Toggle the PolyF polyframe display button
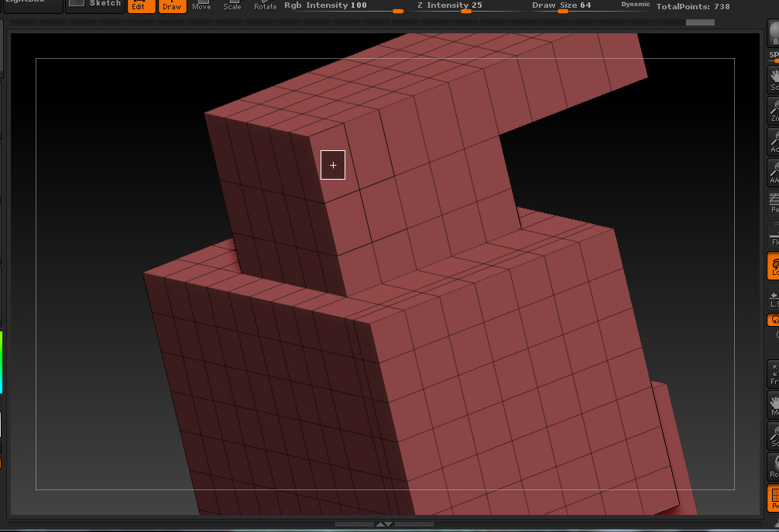779x532 pixels. pos(773,498)
